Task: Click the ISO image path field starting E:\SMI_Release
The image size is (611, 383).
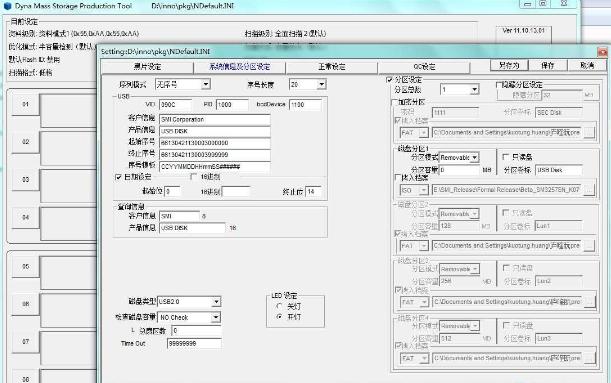Action: pyautogui.click(x=507, y=190)
